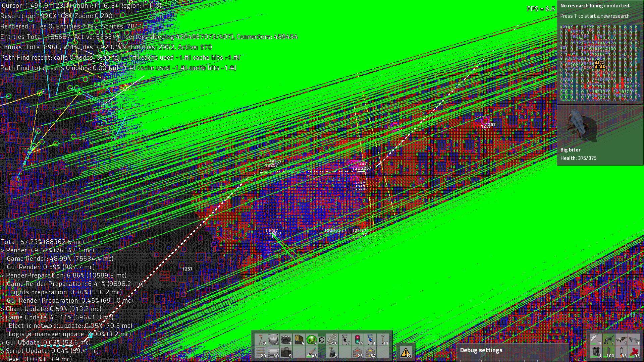This screenshot has height=362, width=644.
Task: Select the curved rail slot with 50
Action: coord(332,340)
